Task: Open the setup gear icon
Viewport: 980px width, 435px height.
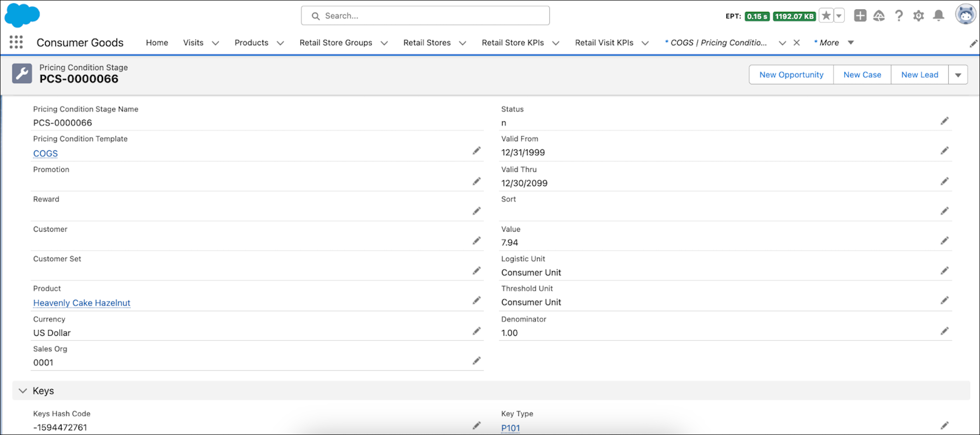Action: coord(918,16)
